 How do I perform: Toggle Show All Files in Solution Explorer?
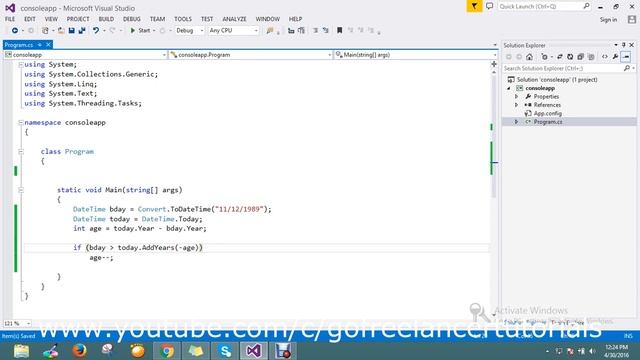pyautogui.click(x=591, y=57)
